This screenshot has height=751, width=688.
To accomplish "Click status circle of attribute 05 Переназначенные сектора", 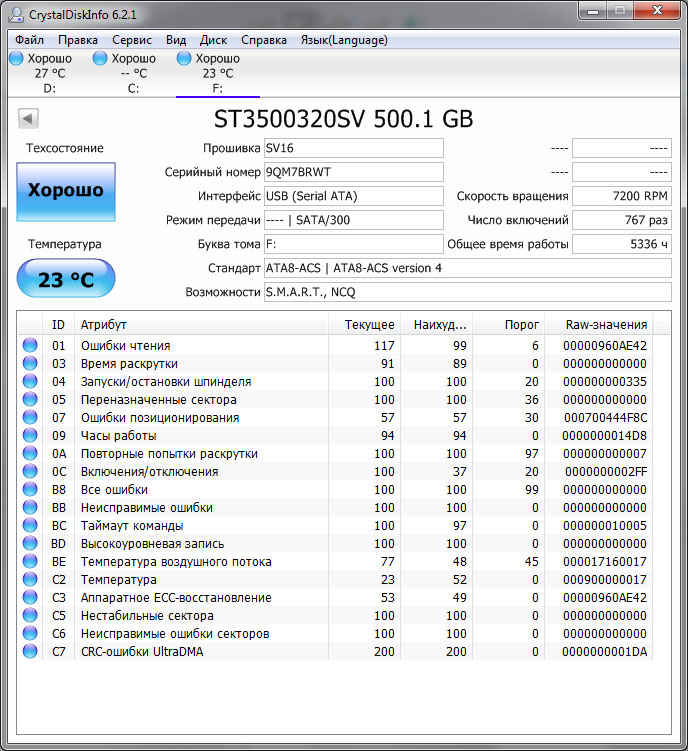I will [30, 399].
